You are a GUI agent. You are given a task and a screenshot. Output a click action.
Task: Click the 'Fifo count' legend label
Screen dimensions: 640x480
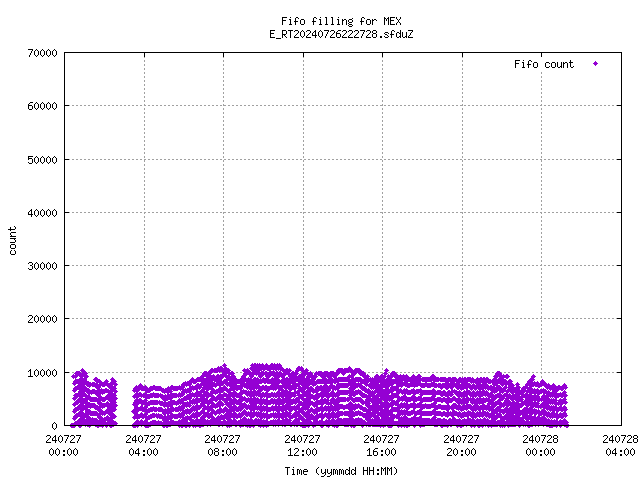click(544, 64)
